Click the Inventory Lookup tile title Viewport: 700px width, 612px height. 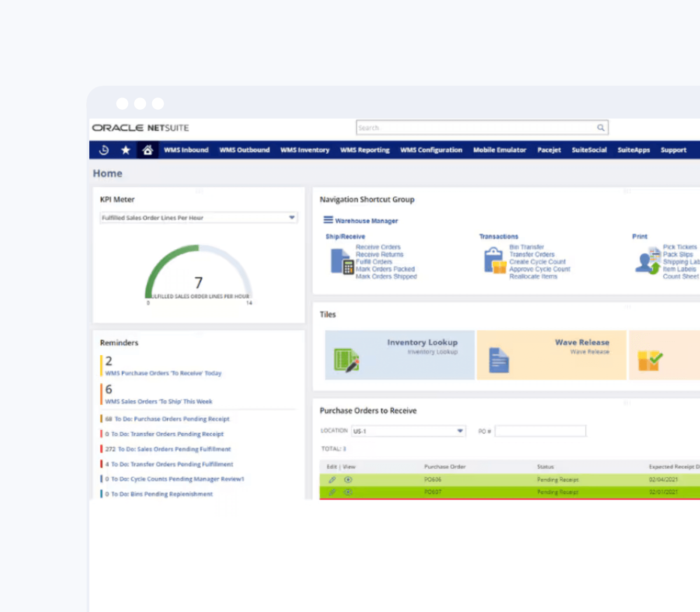point(422,342)
